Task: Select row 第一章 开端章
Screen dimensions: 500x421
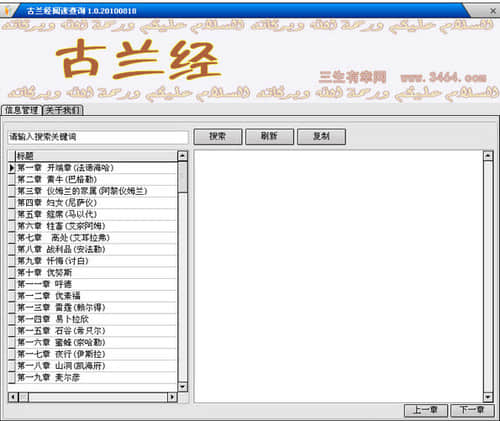Action: 96,168
